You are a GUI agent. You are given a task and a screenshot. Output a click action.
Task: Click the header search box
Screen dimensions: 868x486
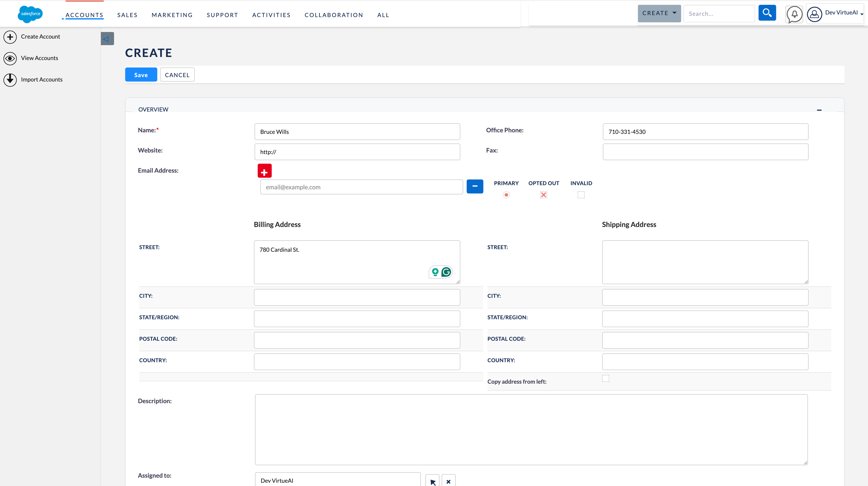coord(719,13)
